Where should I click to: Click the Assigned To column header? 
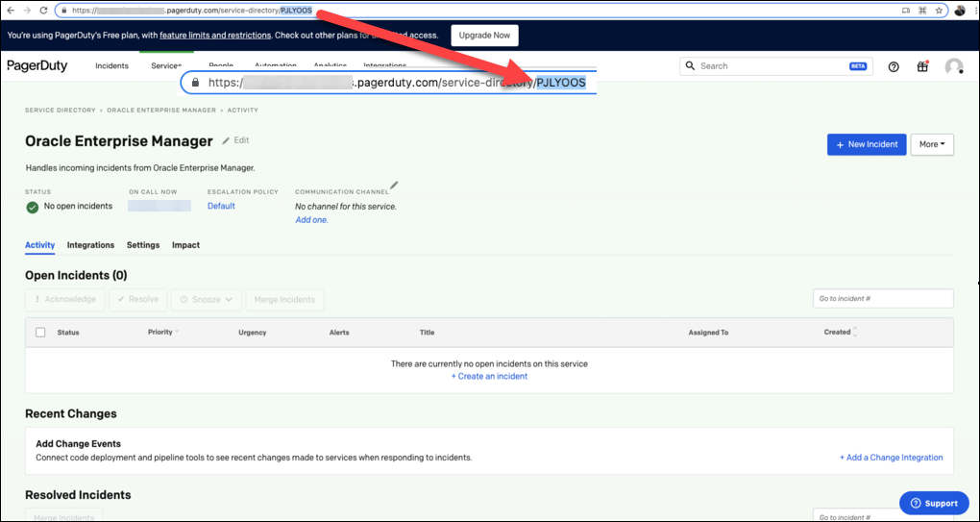pos(708,333)
